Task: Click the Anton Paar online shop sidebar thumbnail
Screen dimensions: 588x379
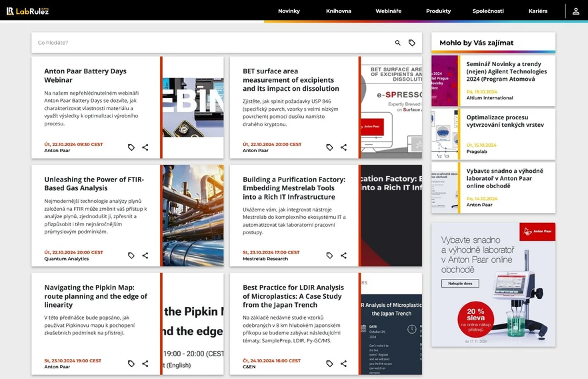Action: point(445,187)
